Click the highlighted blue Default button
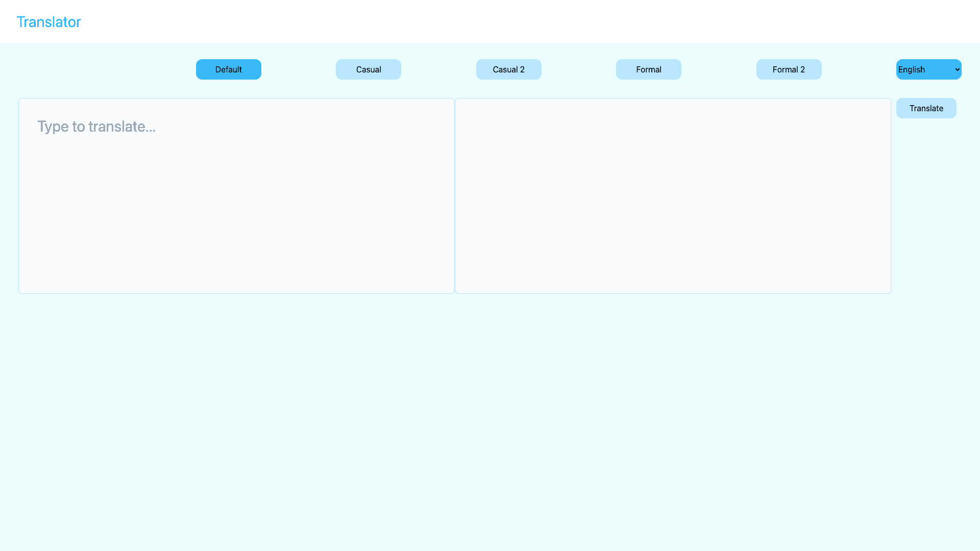This screenshot has width=980, height=551. (x=228, y=69)
